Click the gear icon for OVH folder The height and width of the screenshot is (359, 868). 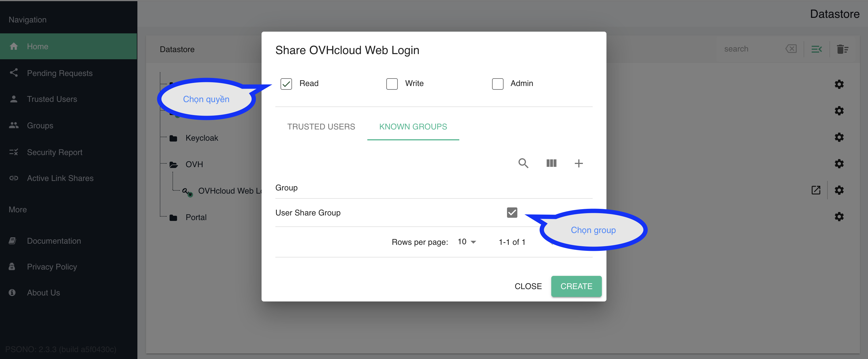(839, 164)
